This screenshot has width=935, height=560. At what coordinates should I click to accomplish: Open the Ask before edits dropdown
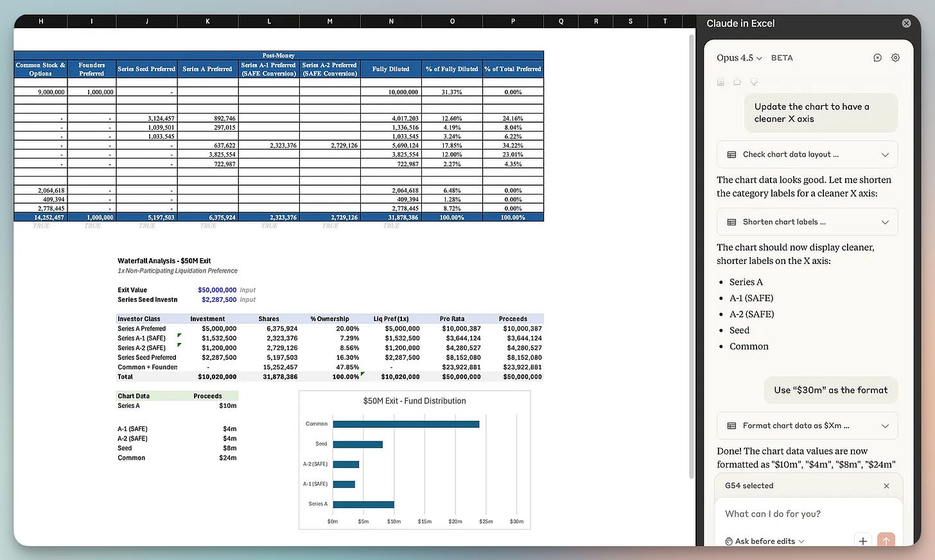click(764, 541)
